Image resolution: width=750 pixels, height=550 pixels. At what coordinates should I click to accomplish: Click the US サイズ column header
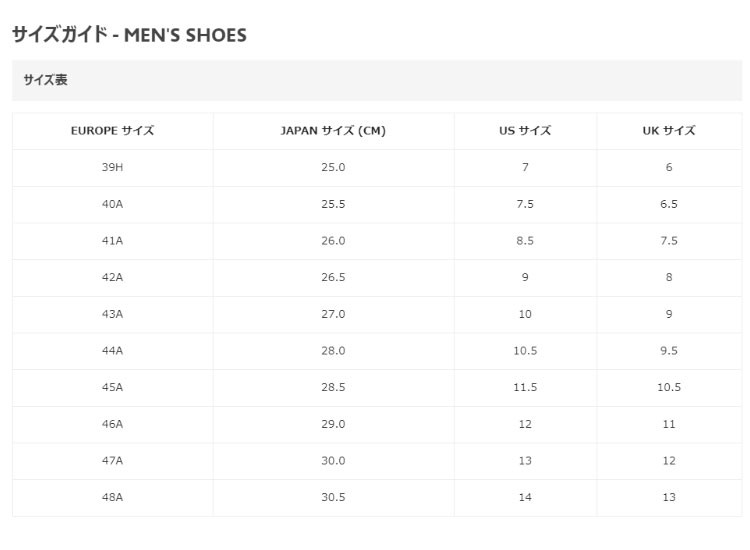525,131
